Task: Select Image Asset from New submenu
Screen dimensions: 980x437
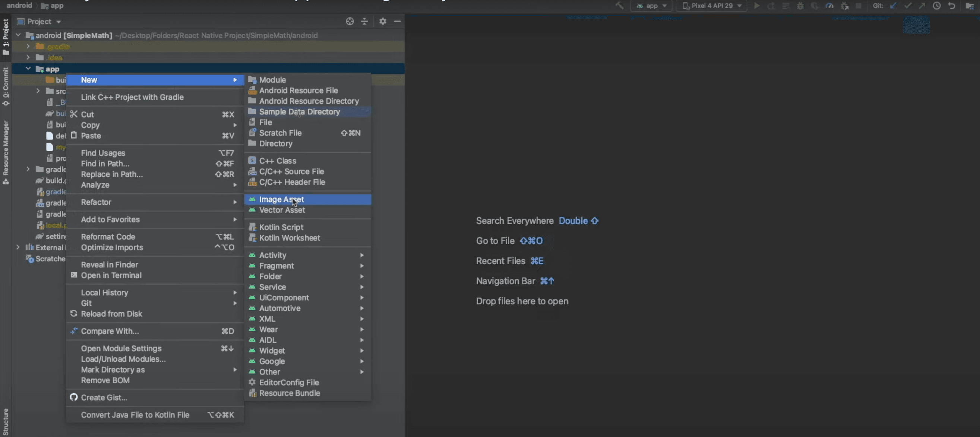Action: (x=281, y=200)
